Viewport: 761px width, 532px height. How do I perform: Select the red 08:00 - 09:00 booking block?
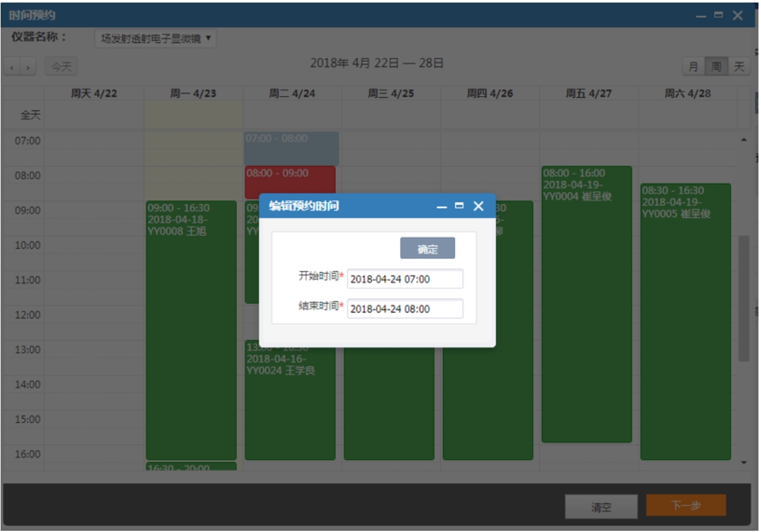coord(291,182)
